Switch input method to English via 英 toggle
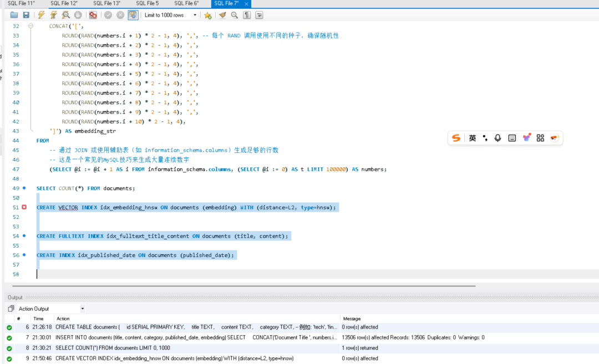The width and height of the screenshot is (599, 364). pyautogui.click(x=472, y=137)
